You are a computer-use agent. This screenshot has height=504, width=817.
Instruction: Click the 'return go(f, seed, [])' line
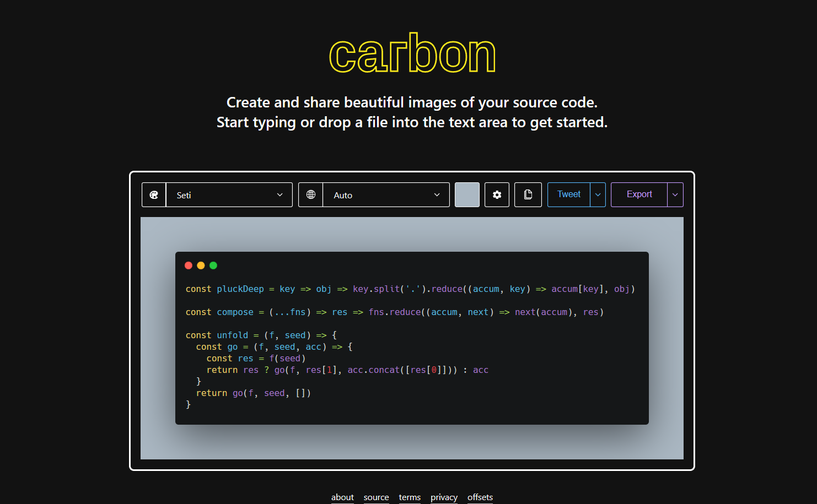click(254, 393)
